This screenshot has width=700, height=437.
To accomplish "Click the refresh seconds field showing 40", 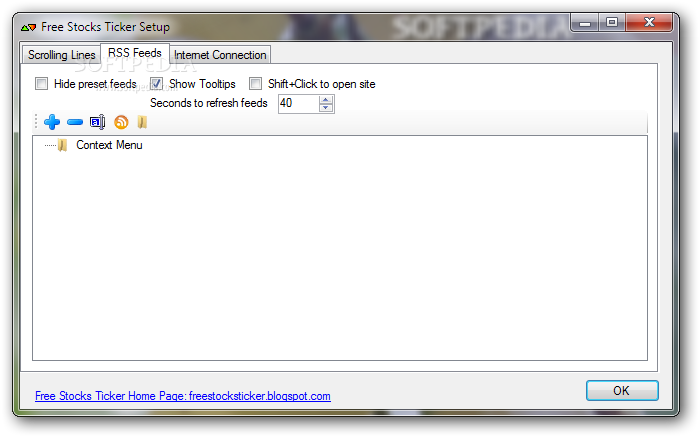I will (299, 104).
